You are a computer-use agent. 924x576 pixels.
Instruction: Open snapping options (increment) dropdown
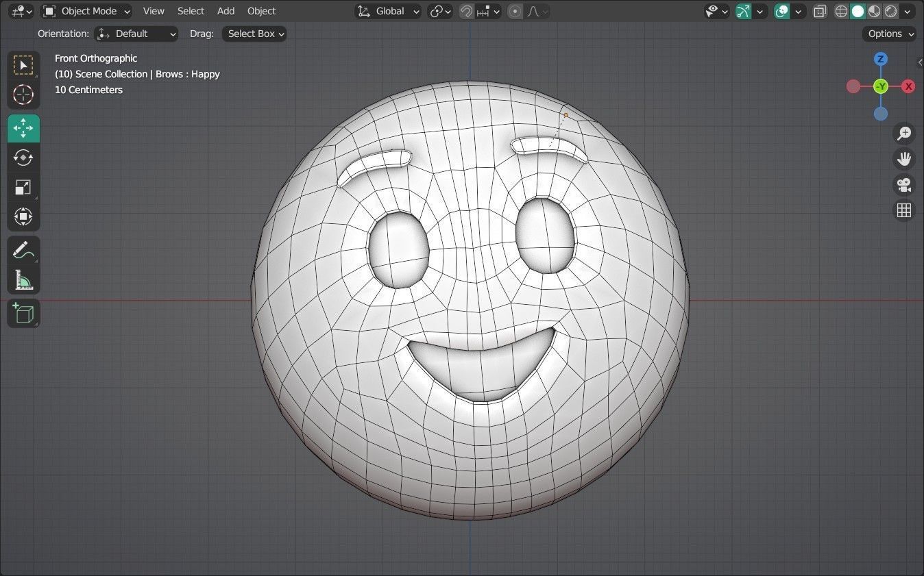click(489, 11)
